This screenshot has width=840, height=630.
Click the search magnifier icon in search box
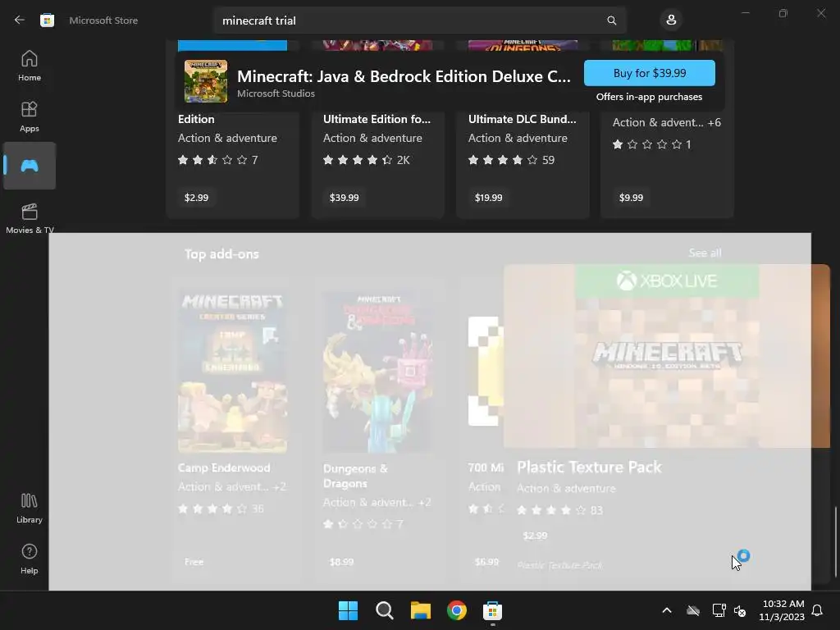(611, 21)
